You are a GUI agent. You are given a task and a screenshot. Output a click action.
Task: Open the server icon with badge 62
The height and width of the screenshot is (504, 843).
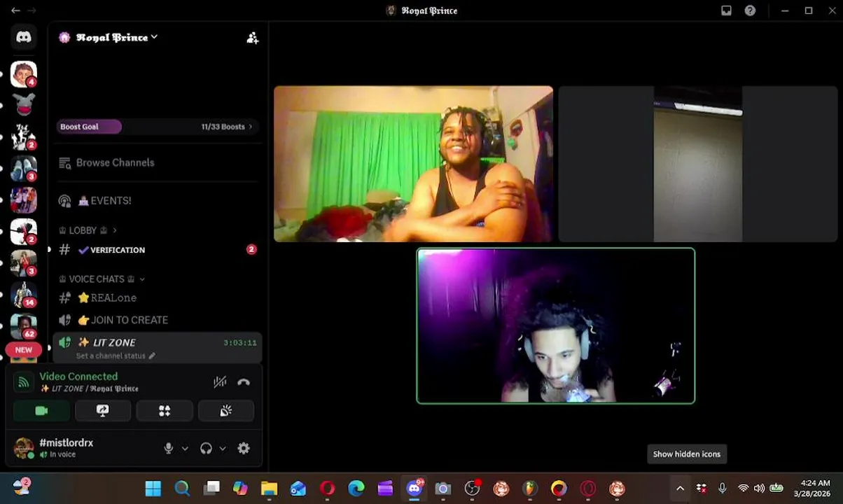tap(24, 325)
